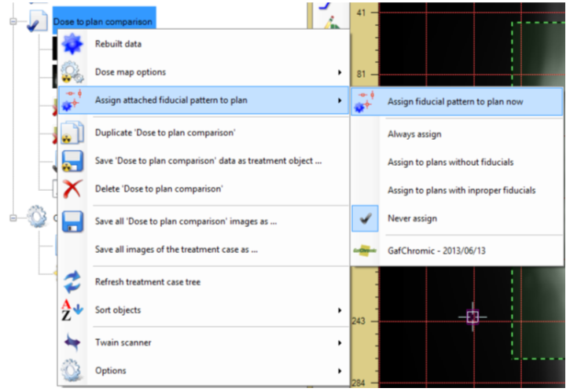Click the Options gear icon
Screen dimensions: 570x392
click(72, 371)
